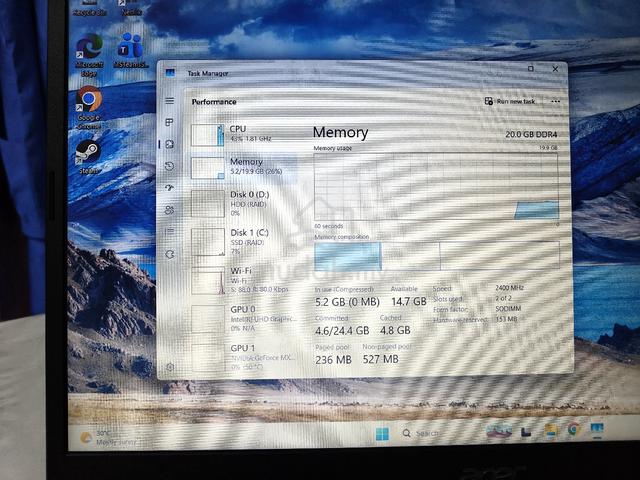
Task: Open the Details page sidebar icon
Action: click(170, 232)
